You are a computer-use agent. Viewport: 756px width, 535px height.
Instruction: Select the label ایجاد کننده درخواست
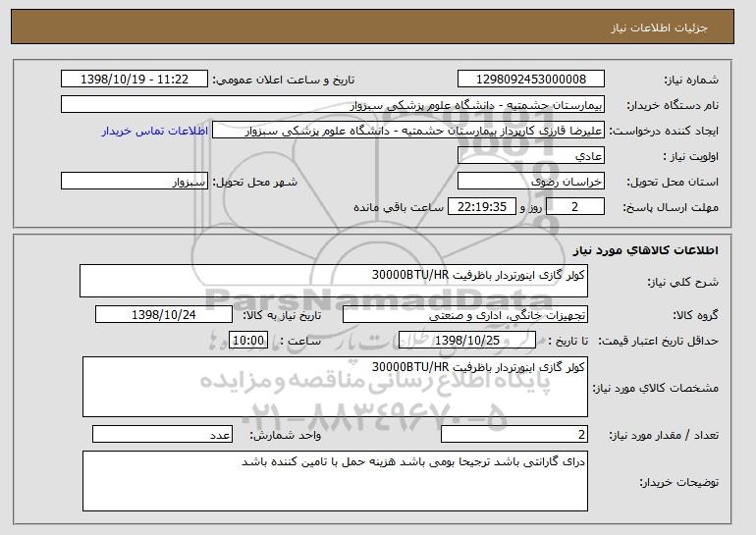664,131
